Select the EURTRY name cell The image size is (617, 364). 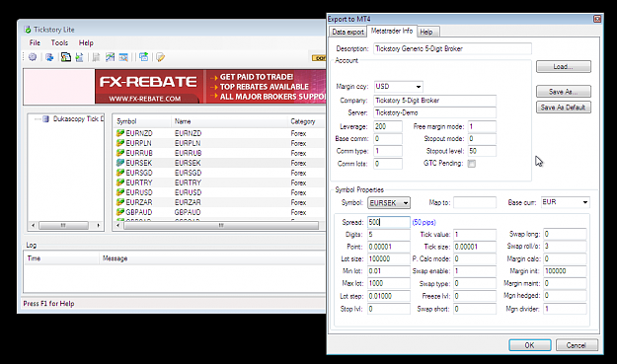(188, 182)
